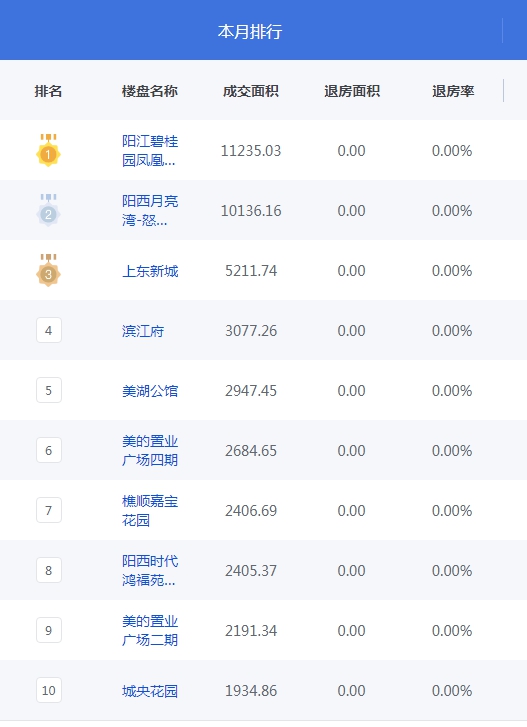Open the 美的置业广场四期 link
This screenshot has height=727, width=527.
click(x=150, y=450)
